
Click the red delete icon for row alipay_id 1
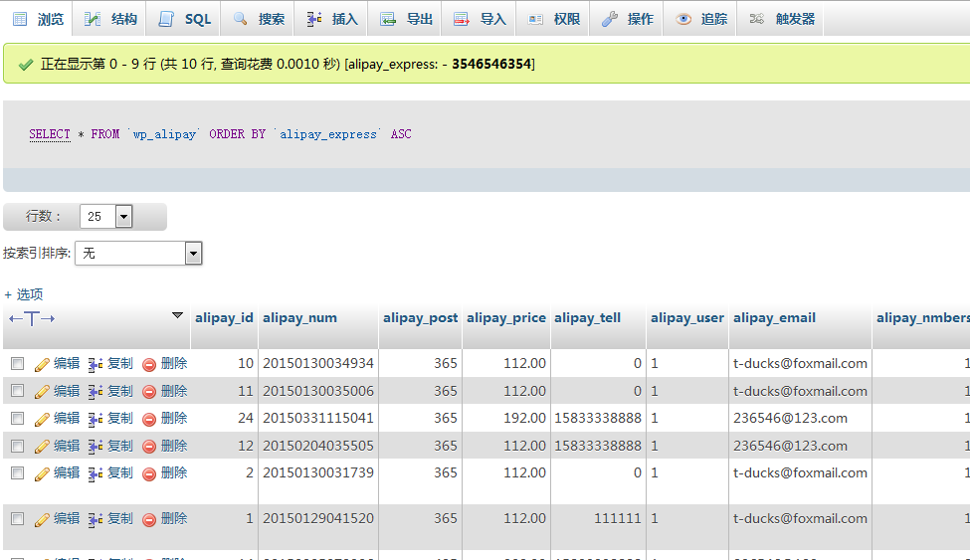(149, 519)
